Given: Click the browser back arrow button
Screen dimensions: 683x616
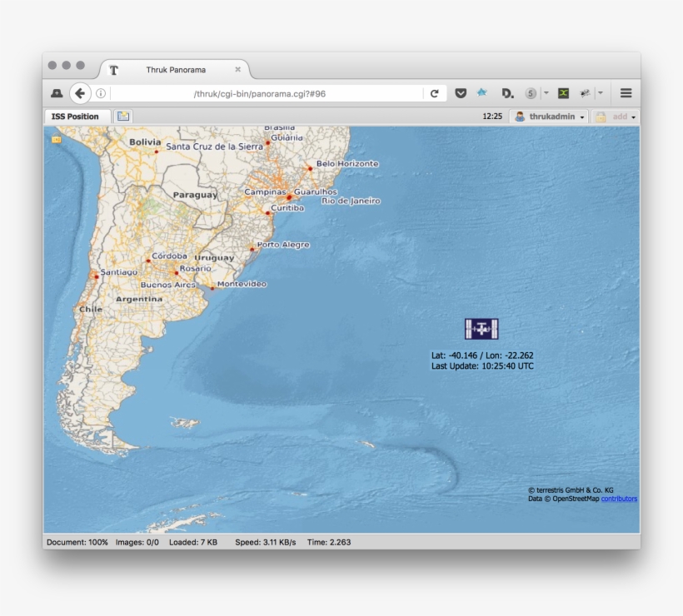Looking at the screenshot, I should (x=80, y=93).
